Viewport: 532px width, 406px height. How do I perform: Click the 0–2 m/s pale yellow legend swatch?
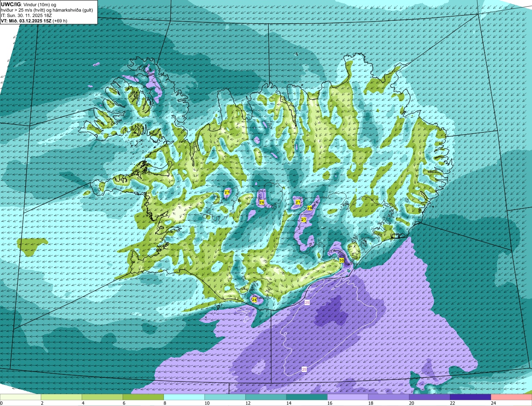coord(21,397)
